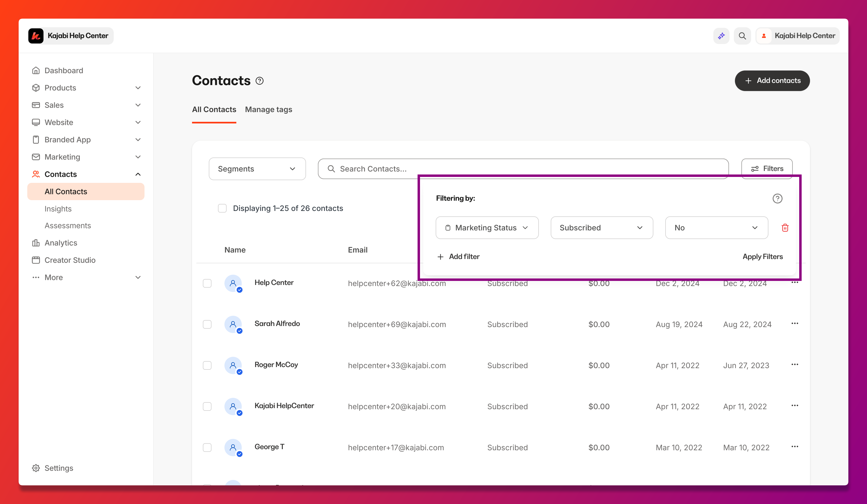Open the Roger McCoy contact name link
Image resolution: width=867 pixels, height=504 pixels.
[x=276, y=365]
